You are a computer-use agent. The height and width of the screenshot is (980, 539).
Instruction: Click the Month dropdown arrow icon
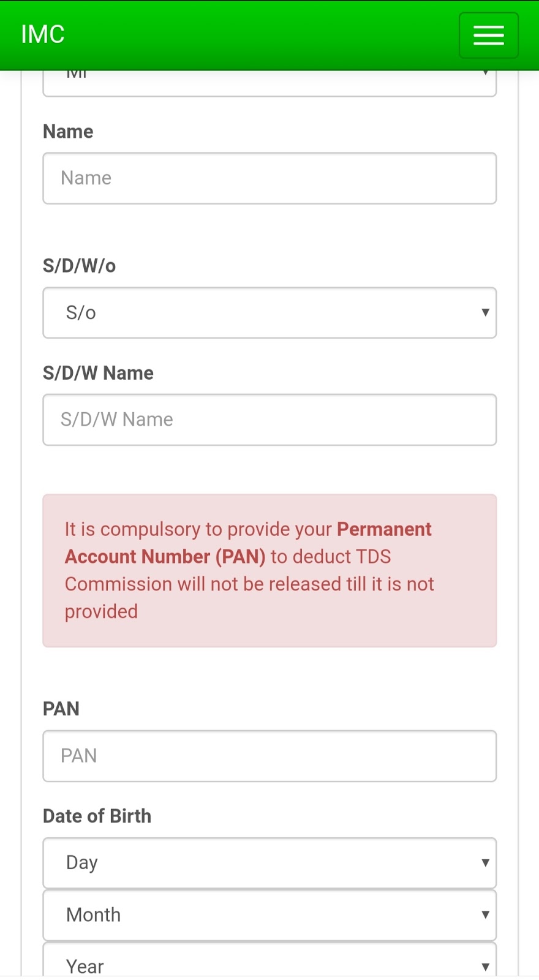pos(485,914)
